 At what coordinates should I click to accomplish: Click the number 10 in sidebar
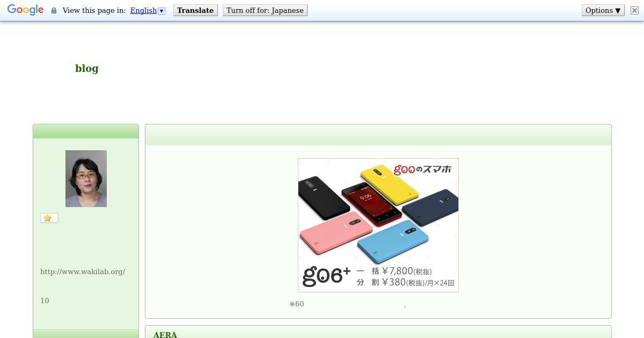[45, 300]
